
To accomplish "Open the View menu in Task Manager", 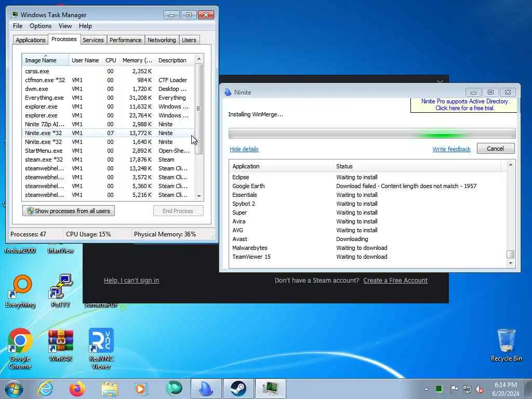I will click(65, 26).
